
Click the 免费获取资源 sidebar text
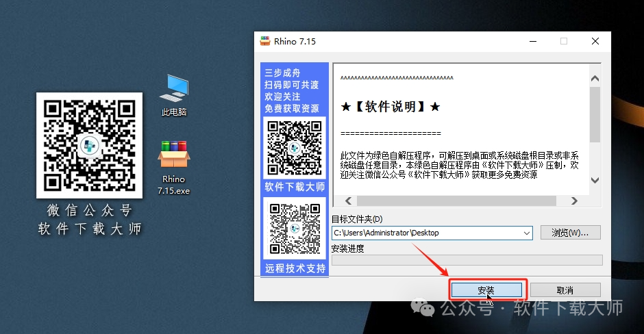tap(292, 109)
